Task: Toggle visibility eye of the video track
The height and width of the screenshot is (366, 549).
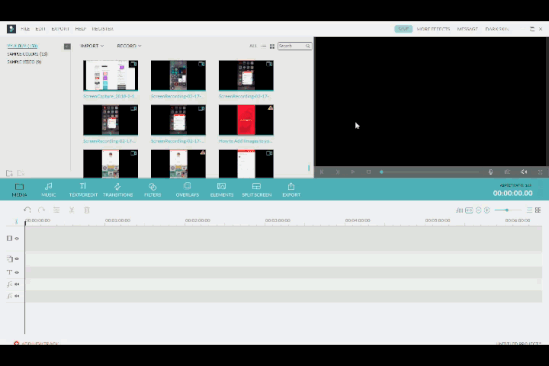Action: (x=17, y=239)
